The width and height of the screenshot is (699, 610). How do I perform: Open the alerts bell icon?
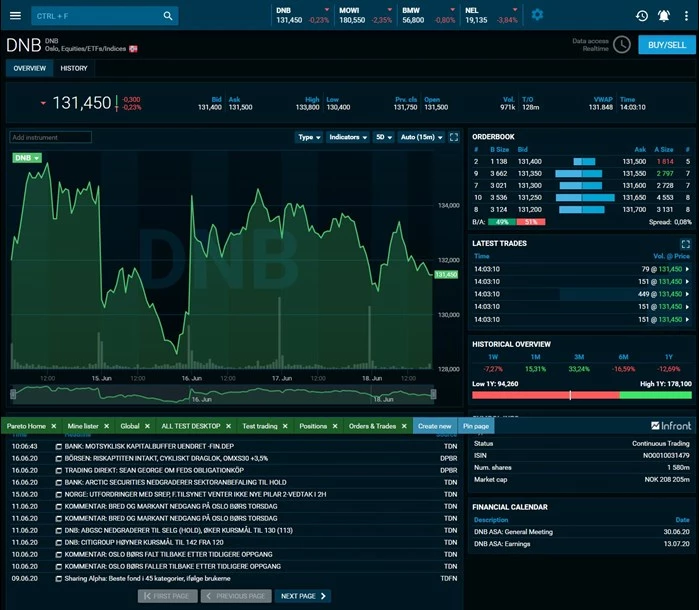(x=664, y=16)
